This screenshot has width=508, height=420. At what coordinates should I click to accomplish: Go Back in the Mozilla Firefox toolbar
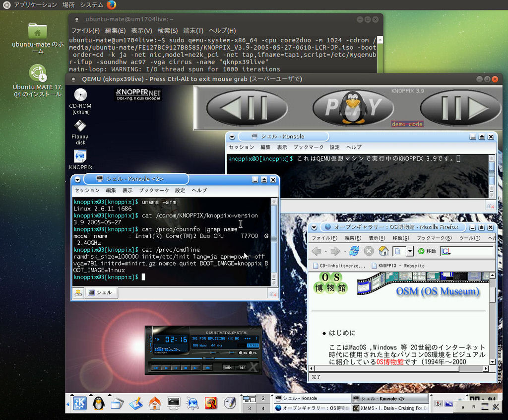point(317,251)
